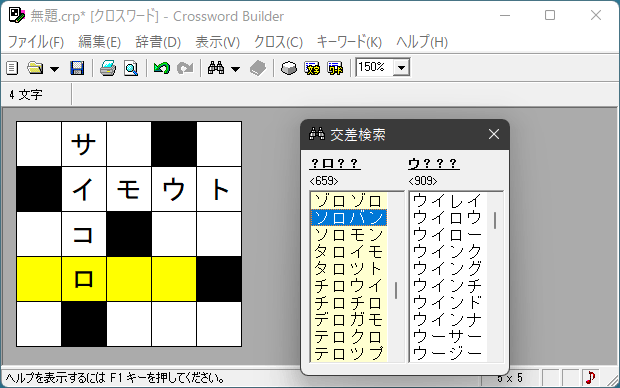This screenshot has width=620, height=388.
Task: Click the grid cell containing モ
Action: pyautogui.click(x=129, y=189)
